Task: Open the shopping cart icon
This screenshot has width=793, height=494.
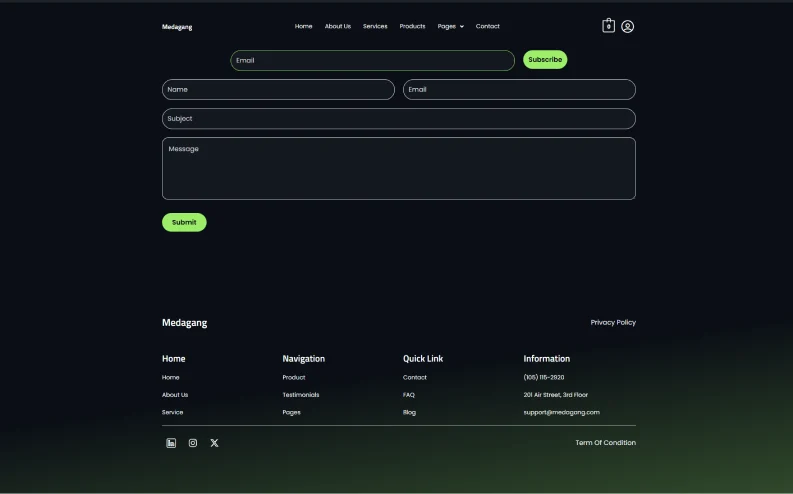Action: click(x=608, y=26)
